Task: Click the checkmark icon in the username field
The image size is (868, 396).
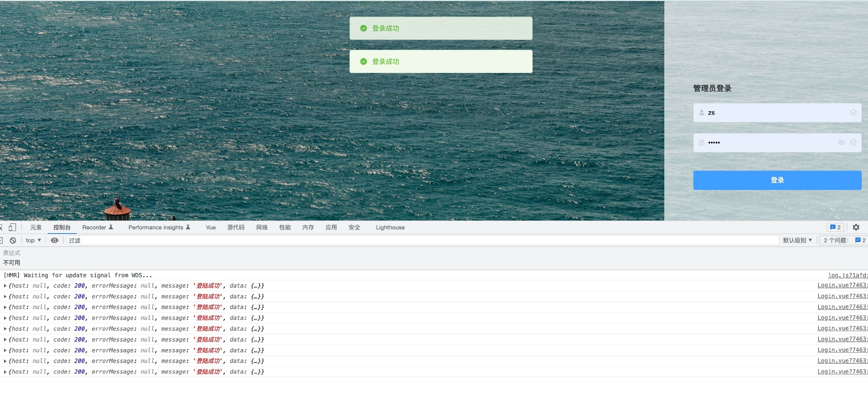Action: [853, 113]
